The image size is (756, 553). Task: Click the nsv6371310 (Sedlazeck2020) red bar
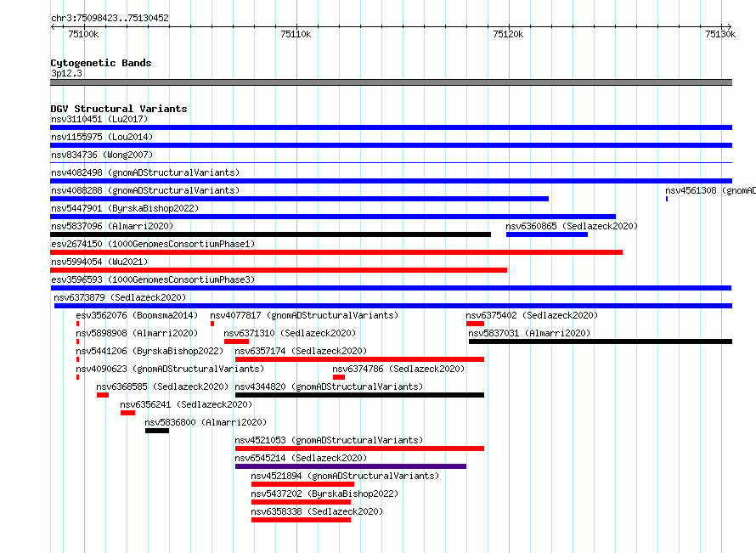point(236,341)
